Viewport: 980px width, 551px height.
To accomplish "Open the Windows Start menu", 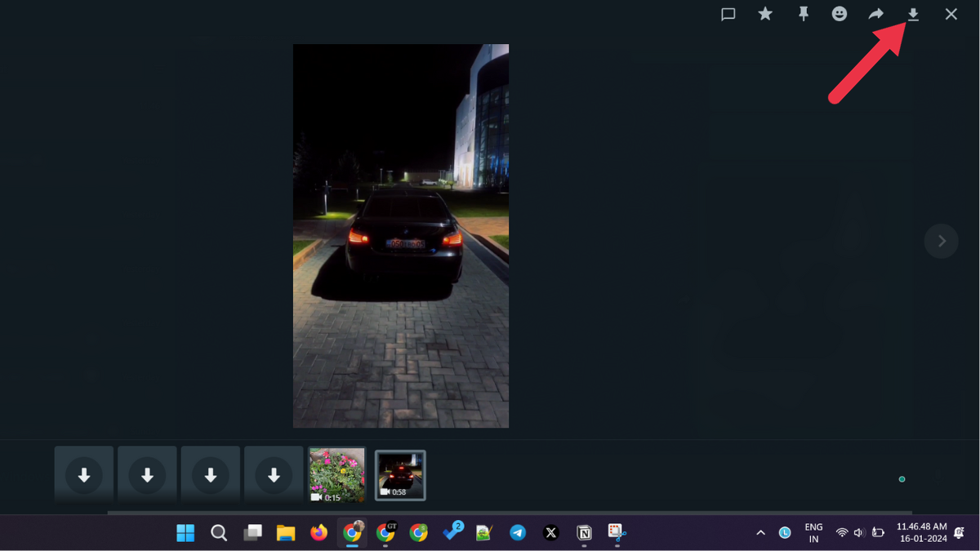I will (x=185, y=532).
